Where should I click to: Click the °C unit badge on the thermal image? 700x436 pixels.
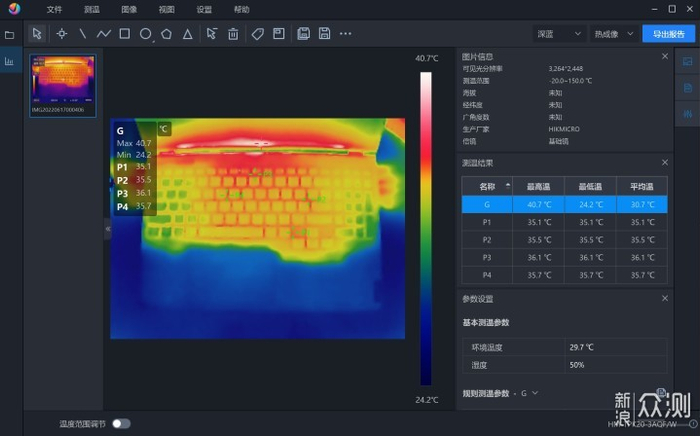tap(164, 129)
